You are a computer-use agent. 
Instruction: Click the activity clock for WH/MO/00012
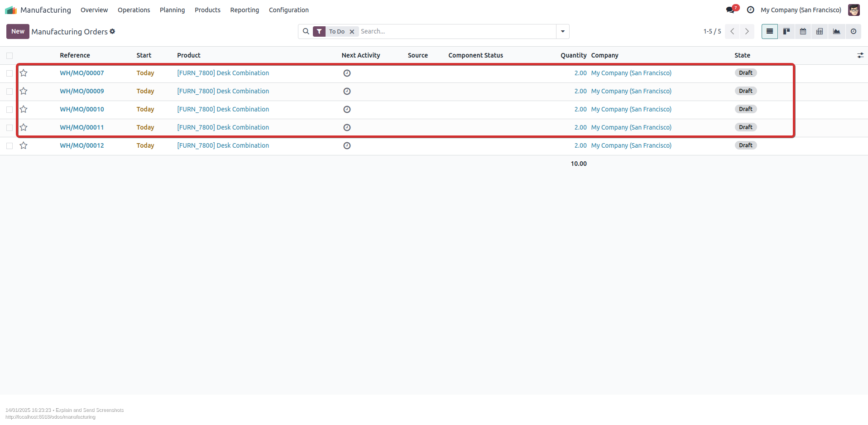coord(347,145)
